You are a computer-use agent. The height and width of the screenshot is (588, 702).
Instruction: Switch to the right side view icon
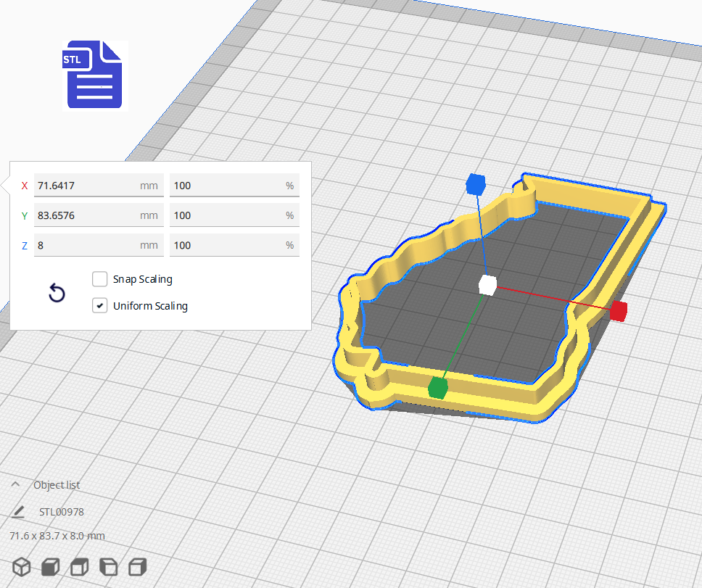137,567
